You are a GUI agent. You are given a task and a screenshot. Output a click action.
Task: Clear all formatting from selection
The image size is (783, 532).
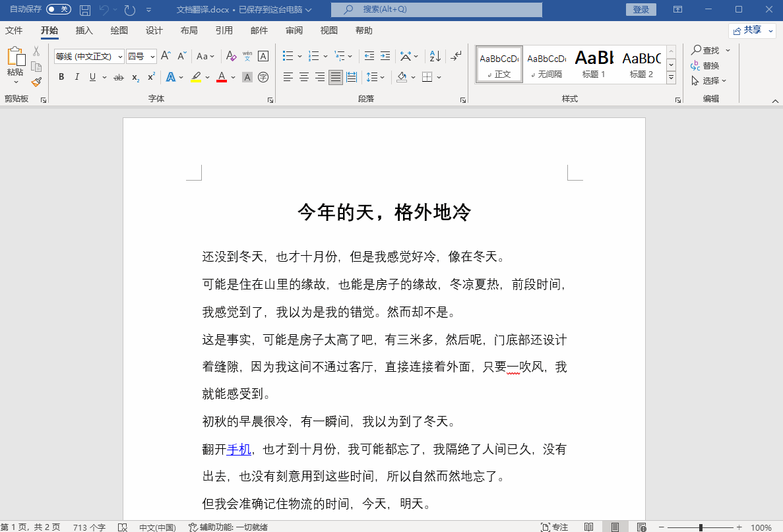coord(231,56)
